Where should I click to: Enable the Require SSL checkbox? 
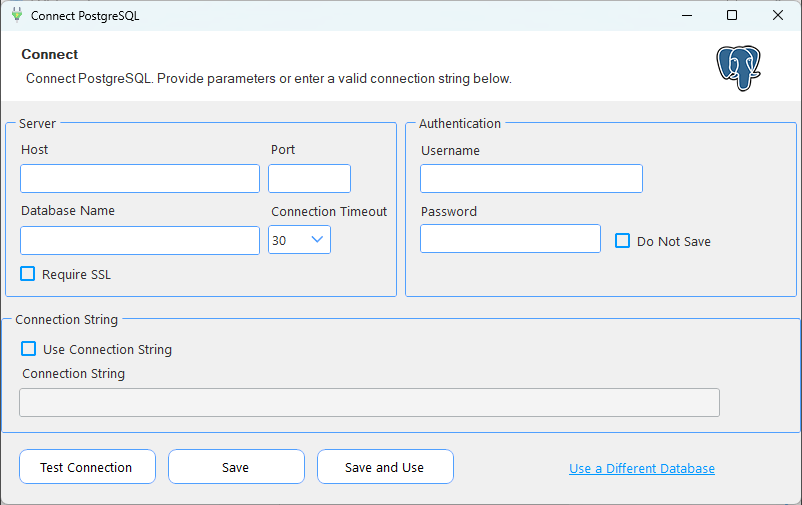28,274
